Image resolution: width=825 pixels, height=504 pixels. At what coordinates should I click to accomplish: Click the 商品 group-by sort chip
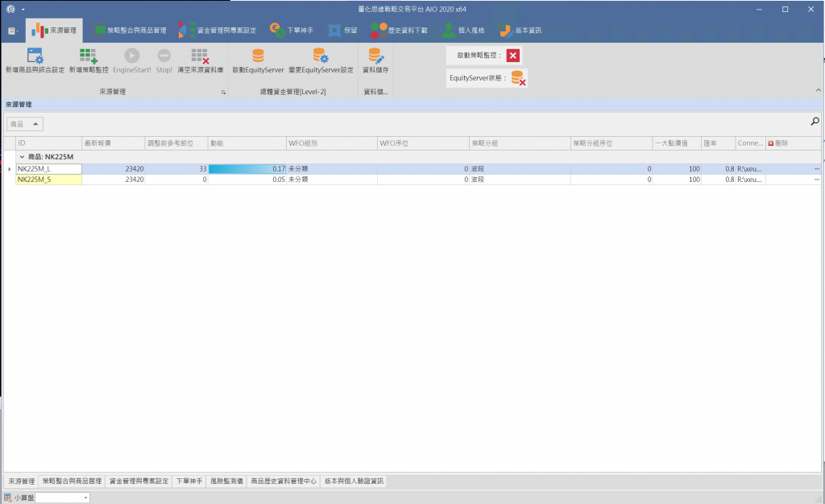tap(25, 124)
